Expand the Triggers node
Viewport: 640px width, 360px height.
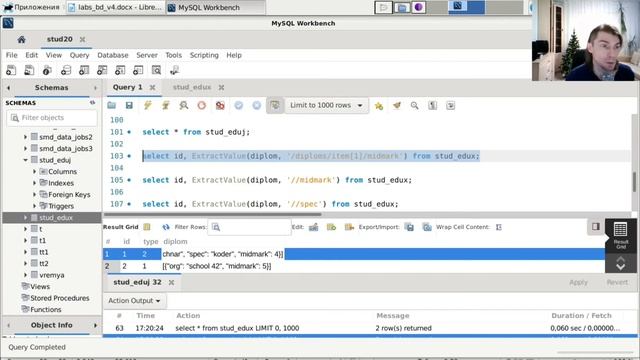[x=34, y=206]
